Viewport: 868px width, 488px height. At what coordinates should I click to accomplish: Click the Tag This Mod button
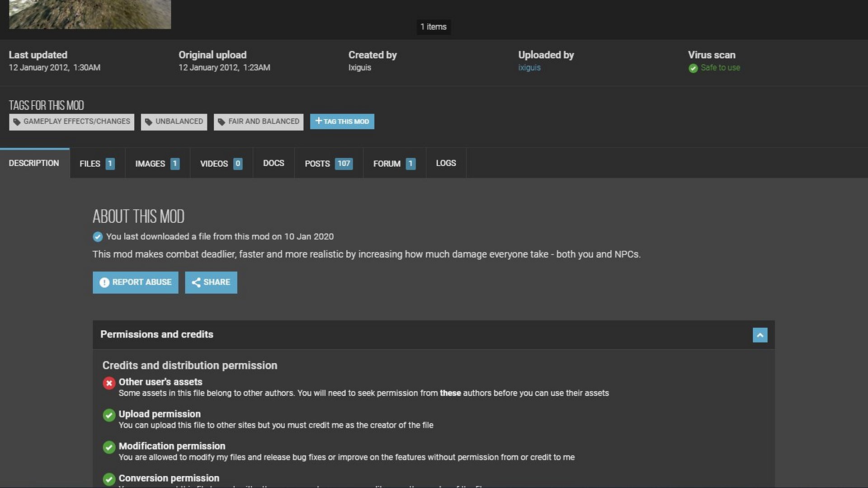tap(342, 122)
